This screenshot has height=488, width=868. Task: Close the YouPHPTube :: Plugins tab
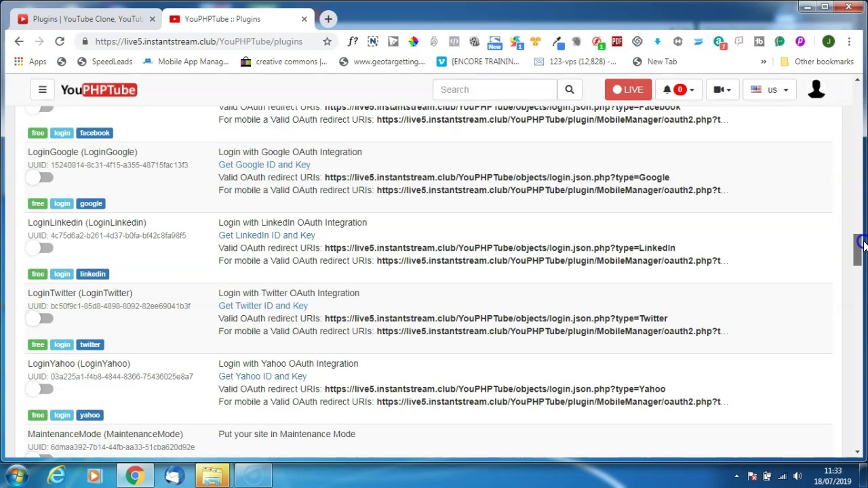pos(304,19)
